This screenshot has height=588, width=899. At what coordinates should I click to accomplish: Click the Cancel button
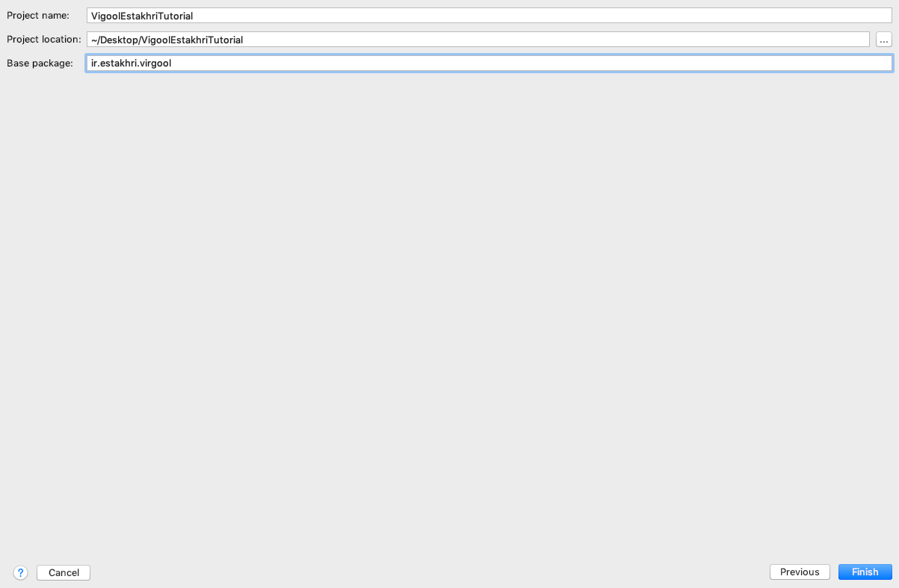coord(64,572)
